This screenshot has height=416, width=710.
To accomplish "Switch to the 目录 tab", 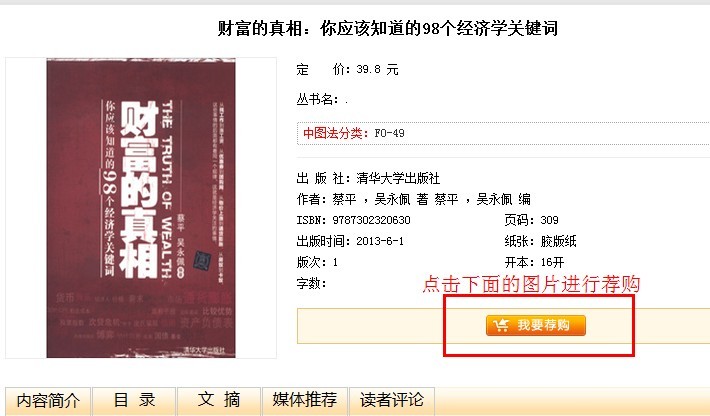I will 134,401.
